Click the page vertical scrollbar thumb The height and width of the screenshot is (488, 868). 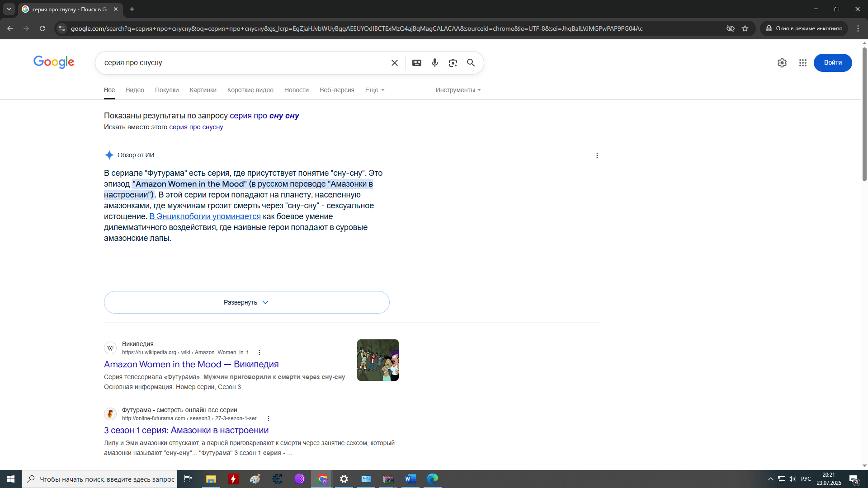click(864, 113)
